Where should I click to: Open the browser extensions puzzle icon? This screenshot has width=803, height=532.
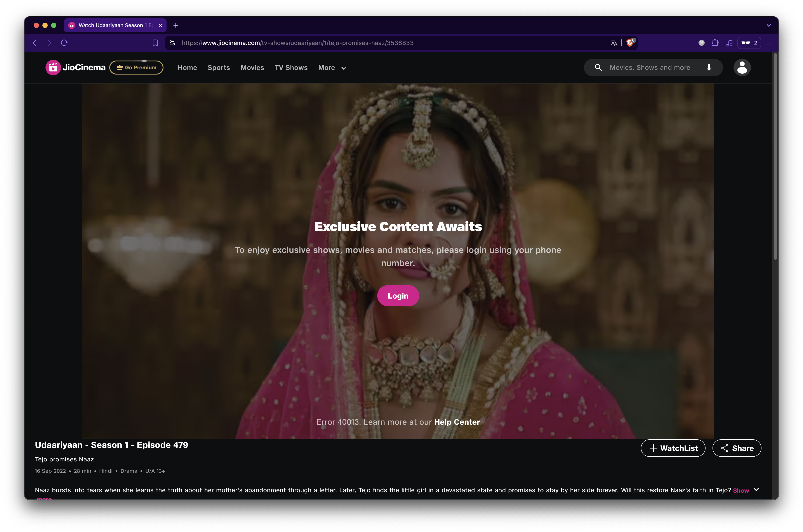[715, 43]
